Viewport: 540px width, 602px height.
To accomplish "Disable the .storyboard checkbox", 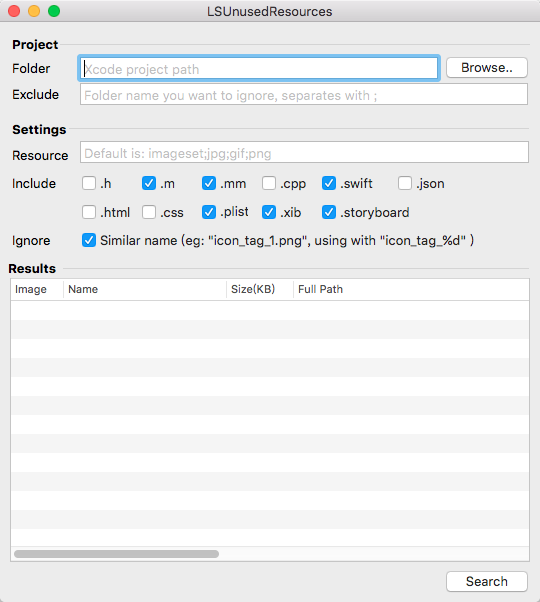I will click(x=329, y=212).
